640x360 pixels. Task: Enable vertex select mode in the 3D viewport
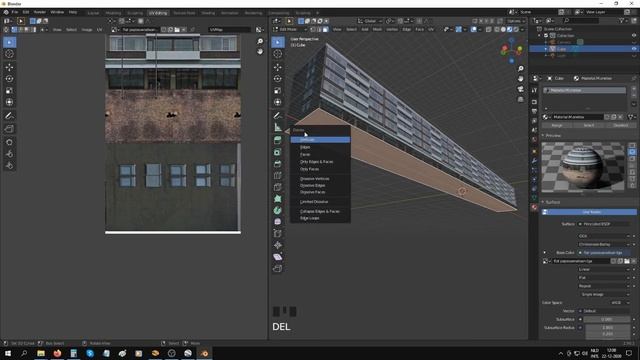(x=313, y=29)
